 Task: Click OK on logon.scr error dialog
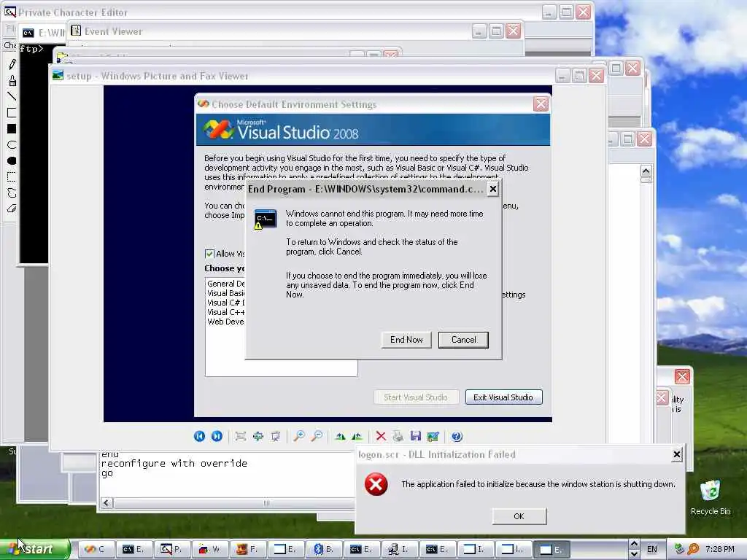tap(519, 516)
